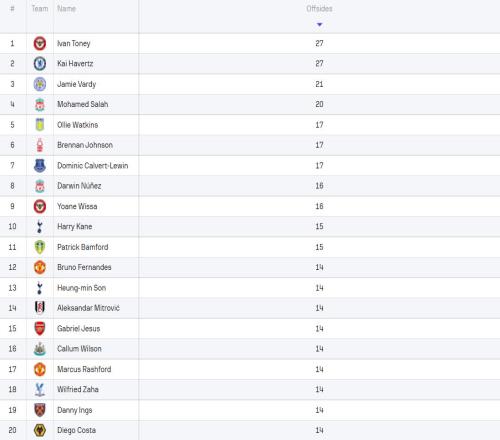Click the Chelsea crest beside Kai Havertz
This screenshot has height=440, width=500.
40,64
